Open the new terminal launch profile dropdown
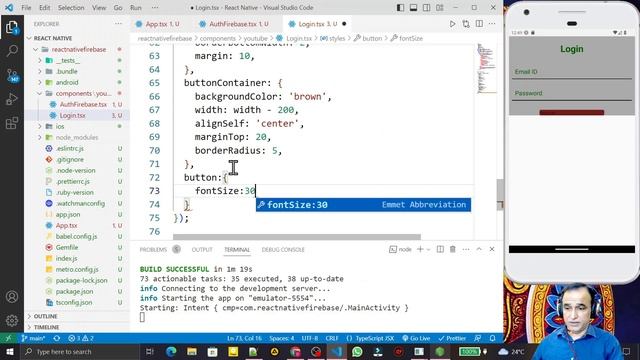 tap(428, 249)
